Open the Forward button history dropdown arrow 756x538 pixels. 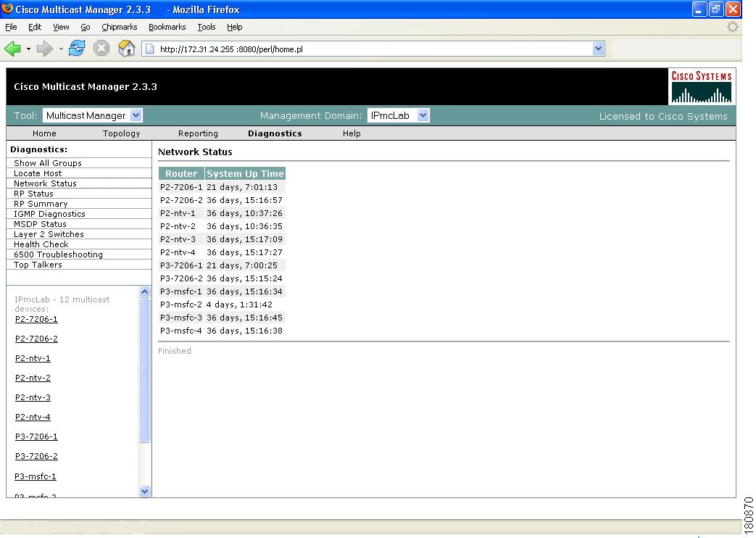(61, 49)
